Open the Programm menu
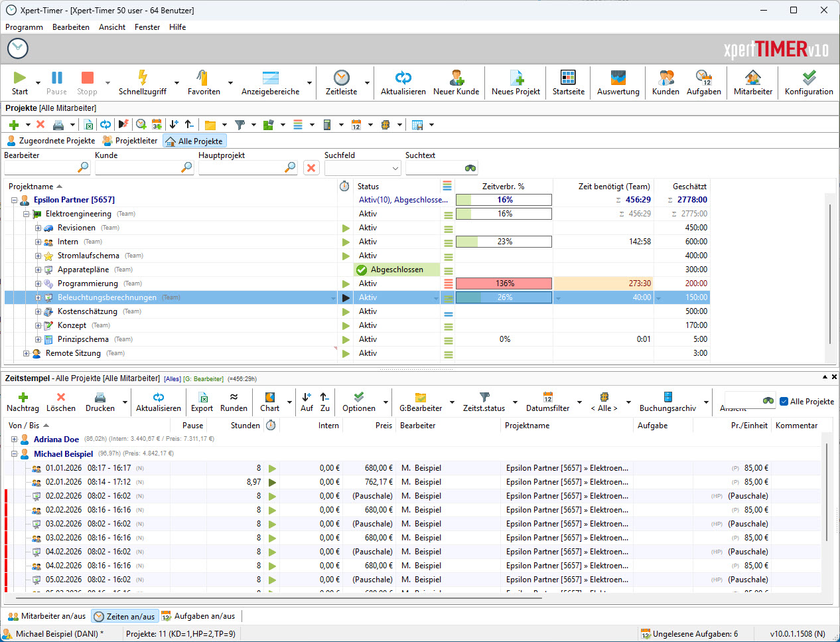Screen dimensions: 840x642 (24, 27)
